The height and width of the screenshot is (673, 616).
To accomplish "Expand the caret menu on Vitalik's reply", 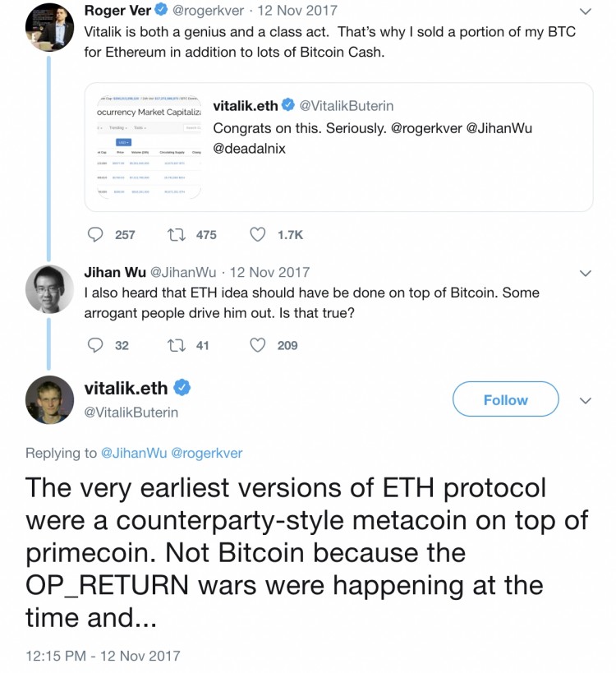I will pos(586,400).
